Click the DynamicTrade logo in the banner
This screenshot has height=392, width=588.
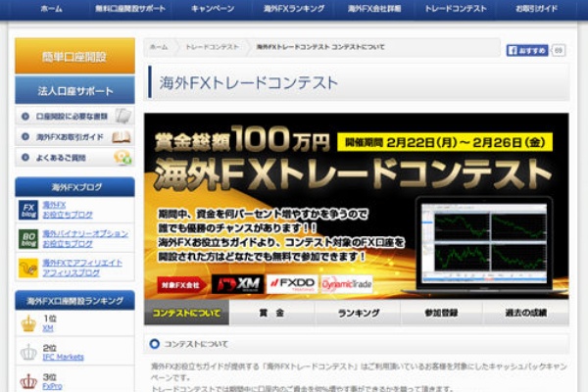click(347, 284)
